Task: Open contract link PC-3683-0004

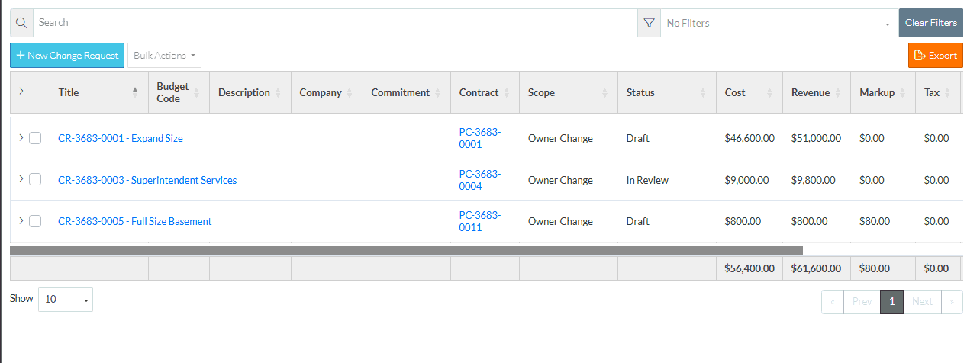Action: point(480,180)
